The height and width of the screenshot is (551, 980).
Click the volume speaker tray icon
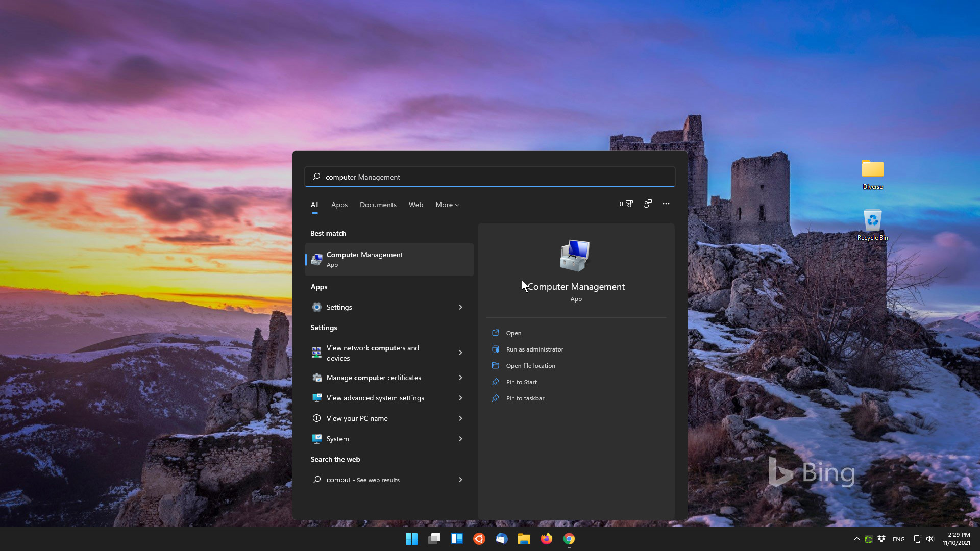(x=930, y=539)
